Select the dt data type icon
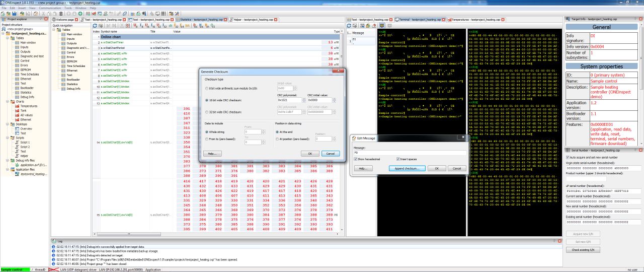 pos(170,25)
